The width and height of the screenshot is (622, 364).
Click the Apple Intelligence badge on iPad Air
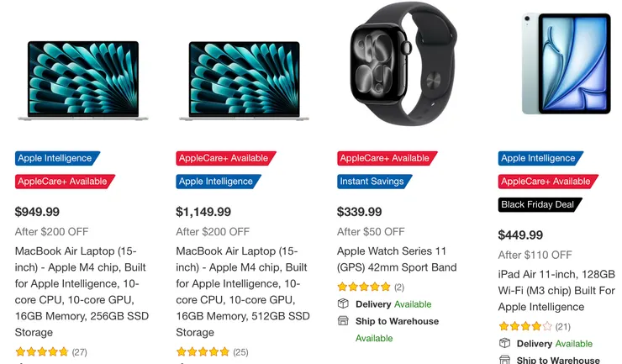click(538, 158)
